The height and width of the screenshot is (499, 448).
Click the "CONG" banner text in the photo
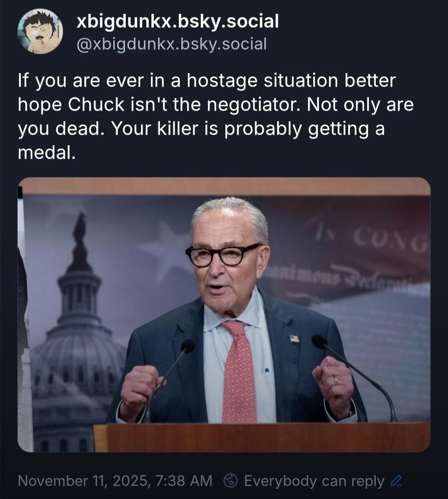pos(388,242)
